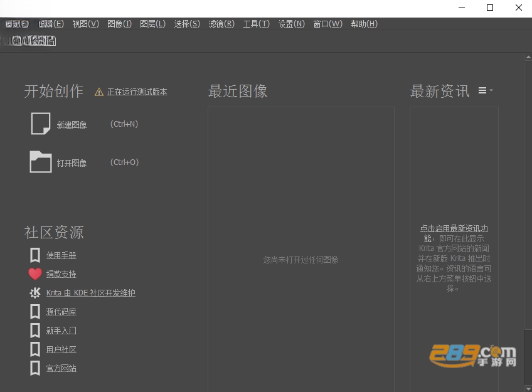This screenshot has height=392, width=532.
Task: Click the KDE gear logo icon
Action: pyautogui.click(x=35, y=293)
